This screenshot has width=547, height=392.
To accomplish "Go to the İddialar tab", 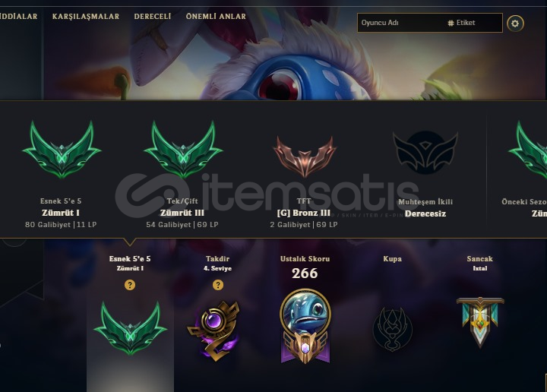I will tap(18, 17).
